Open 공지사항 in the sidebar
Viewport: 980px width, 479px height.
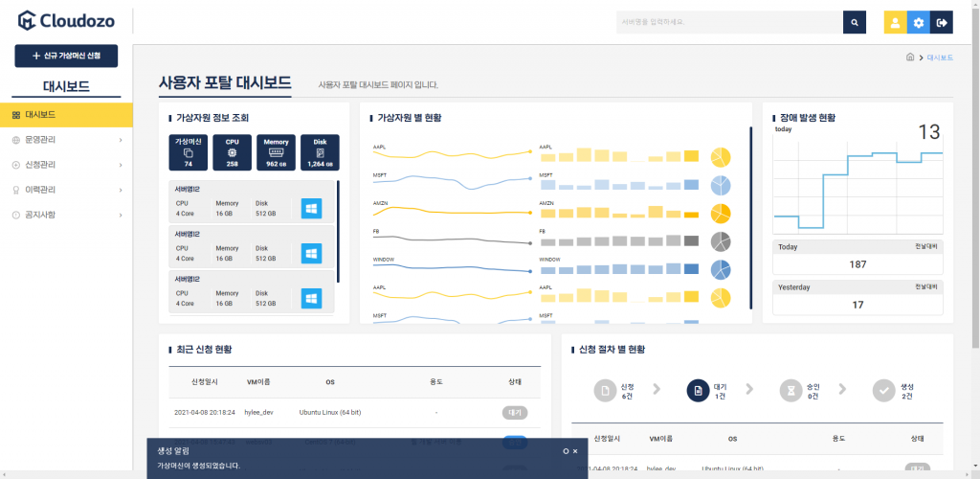coord(66,215)
